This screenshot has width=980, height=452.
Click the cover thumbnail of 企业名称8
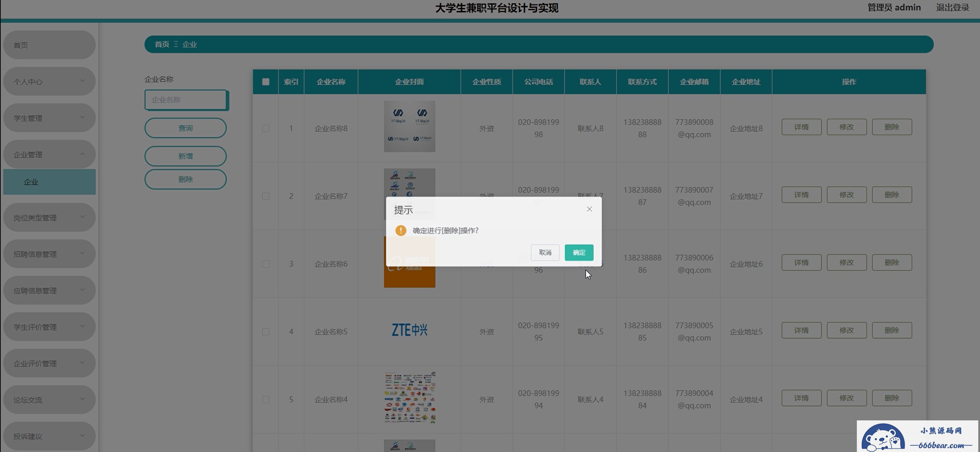409,126
